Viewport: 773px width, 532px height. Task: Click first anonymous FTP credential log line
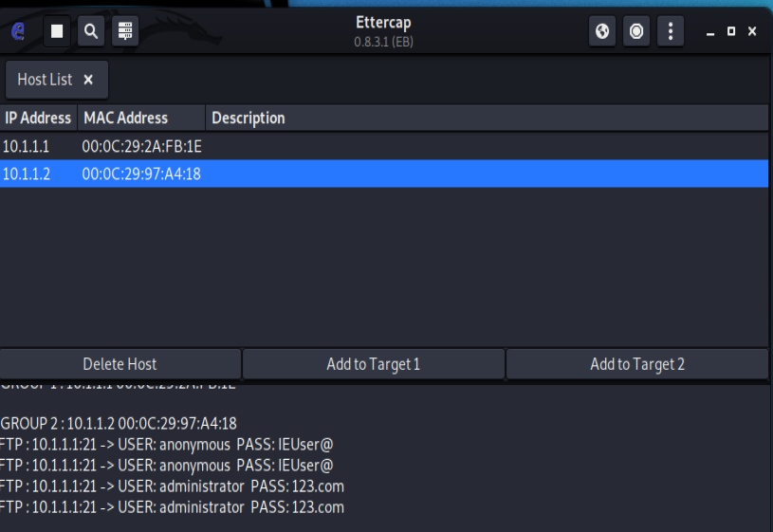(x=167, y=445)
